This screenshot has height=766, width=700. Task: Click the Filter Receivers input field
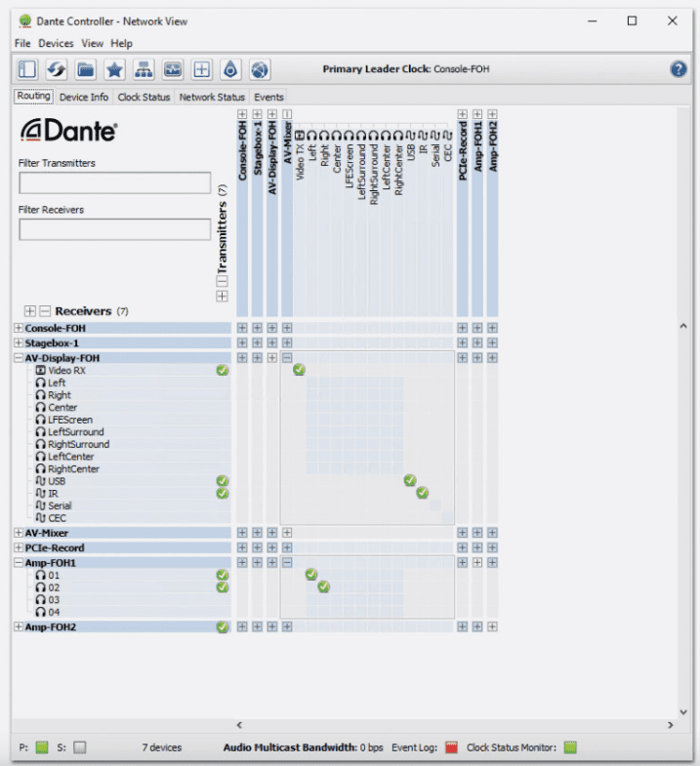tap(115, 229)
